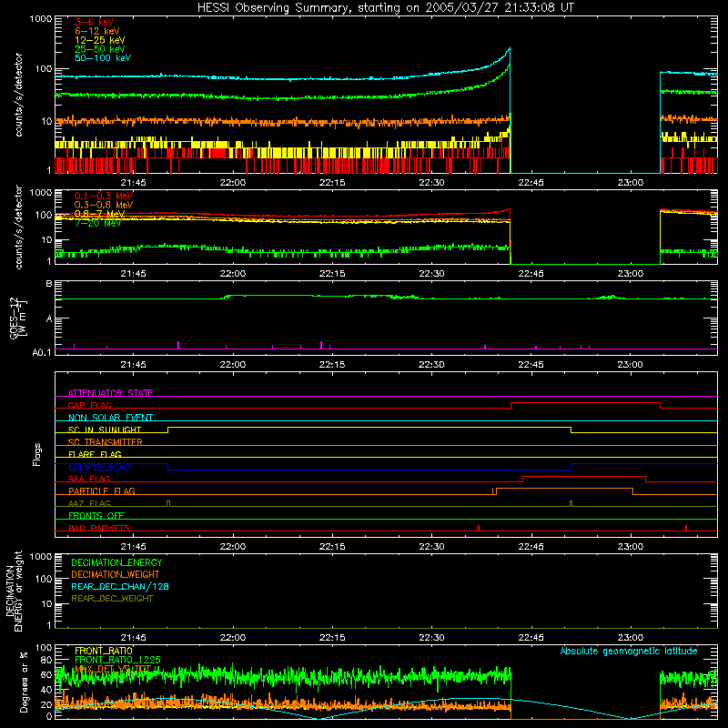
Task: Click the SAA_FLAG label
Action: (89, 479)
